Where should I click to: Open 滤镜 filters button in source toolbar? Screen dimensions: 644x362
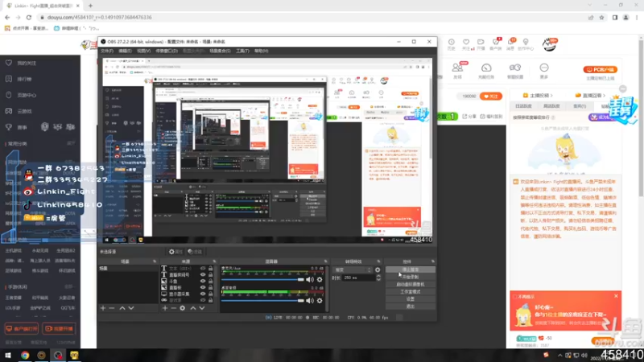click(x=195, y=252)
